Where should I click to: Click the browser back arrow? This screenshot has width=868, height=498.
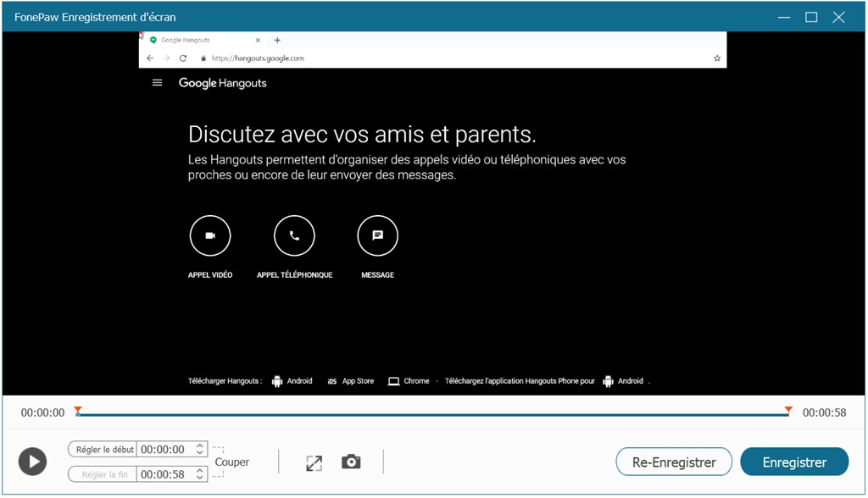click(150, 58)
